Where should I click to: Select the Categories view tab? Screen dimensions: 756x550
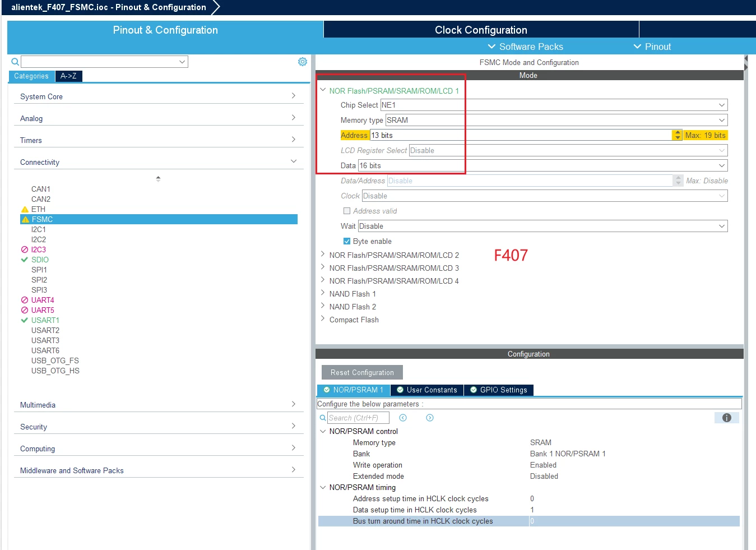pyautogui.click(x=31, y=76)
